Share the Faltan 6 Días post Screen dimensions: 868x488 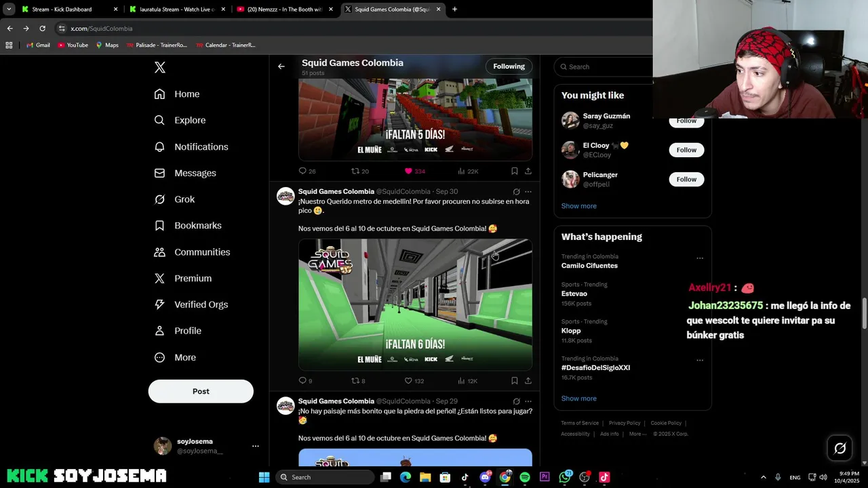click(x=528, y=381)
